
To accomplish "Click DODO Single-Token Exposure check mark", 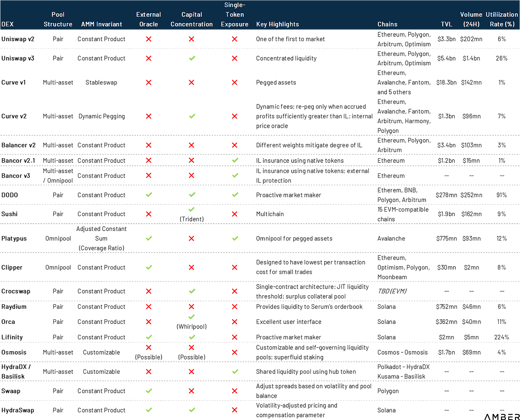I will [x=235, y=195].
